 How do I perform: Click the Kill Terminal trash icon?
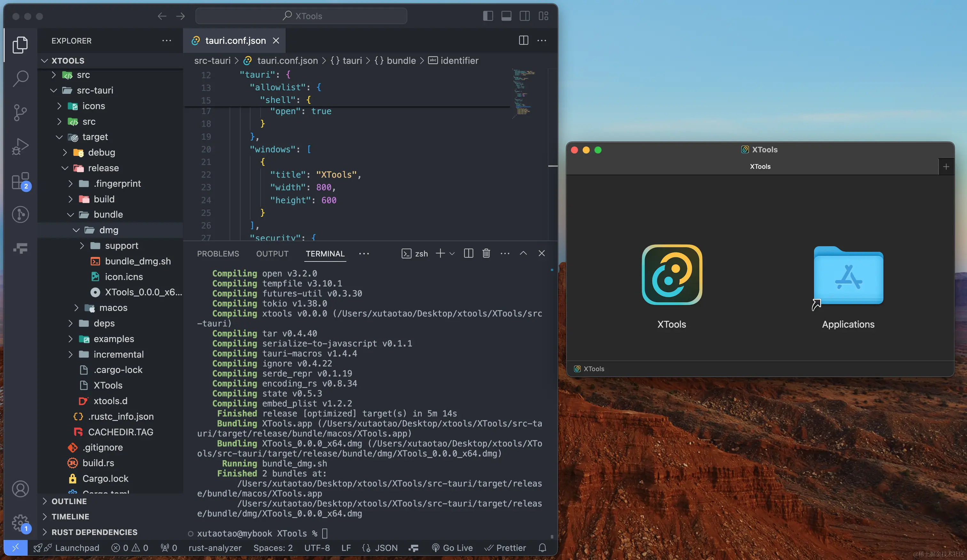[x=486, y=253]
